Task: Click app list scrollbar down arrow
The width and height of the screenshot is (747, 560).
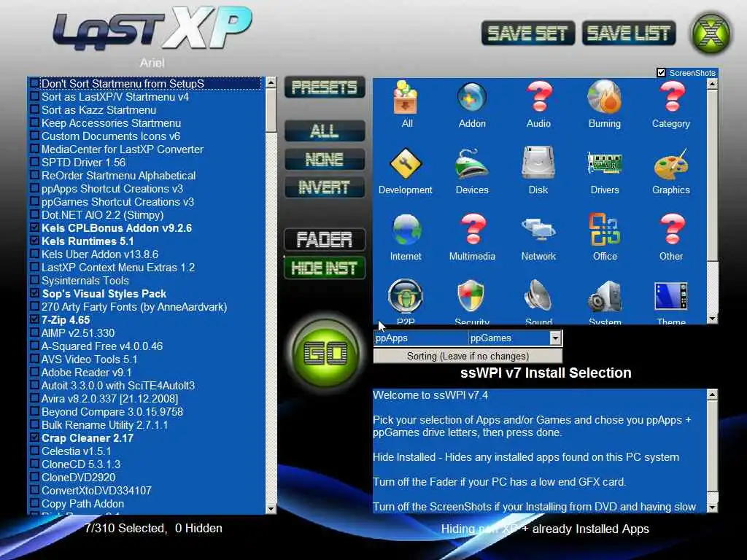Action: (271, 508)
